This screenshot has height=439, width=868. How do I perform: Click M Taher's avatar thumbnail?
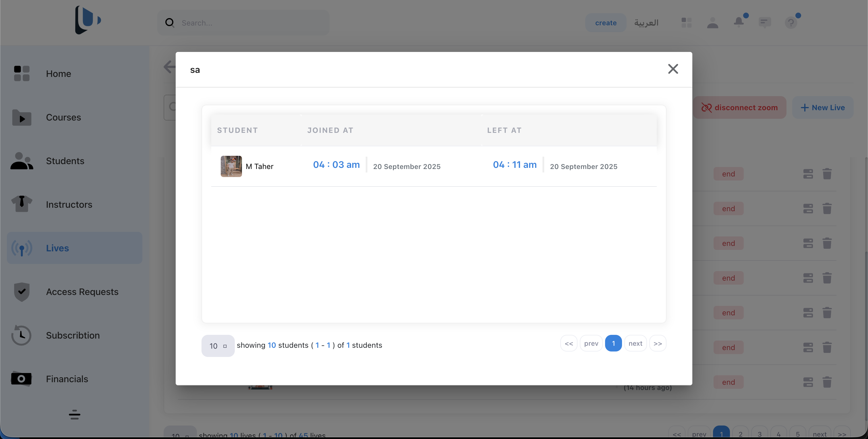[231, 166]
